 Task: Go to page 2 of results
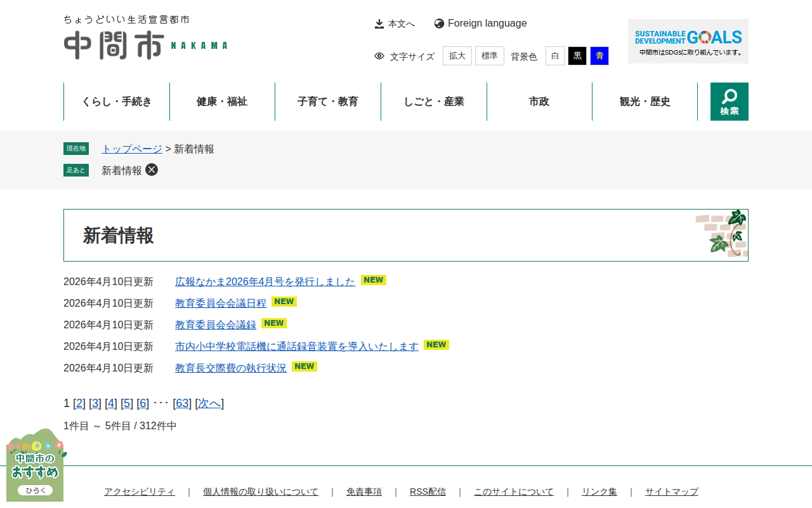click(79, 403)
